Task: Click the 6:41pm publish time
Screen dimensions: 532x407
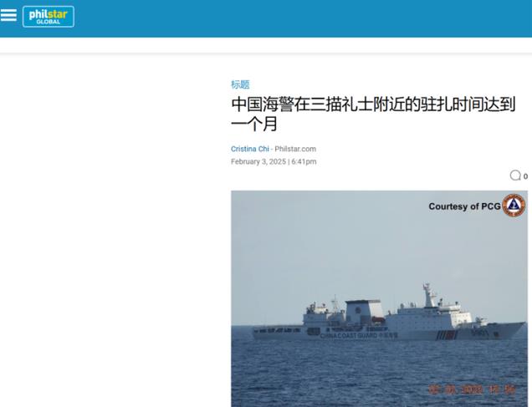Action: tap(304, 161)
